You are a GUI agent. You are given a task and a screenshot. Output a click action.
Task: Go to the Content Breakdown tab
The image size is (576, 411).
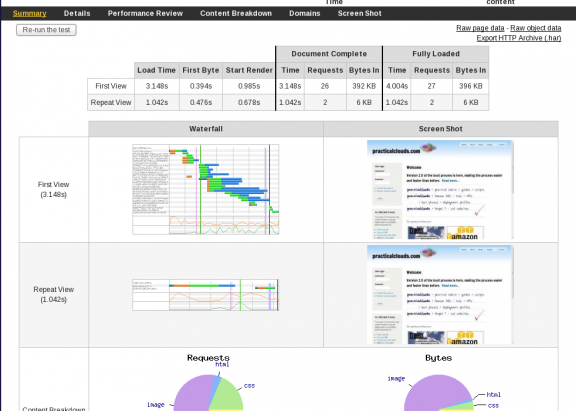(236, 14)
